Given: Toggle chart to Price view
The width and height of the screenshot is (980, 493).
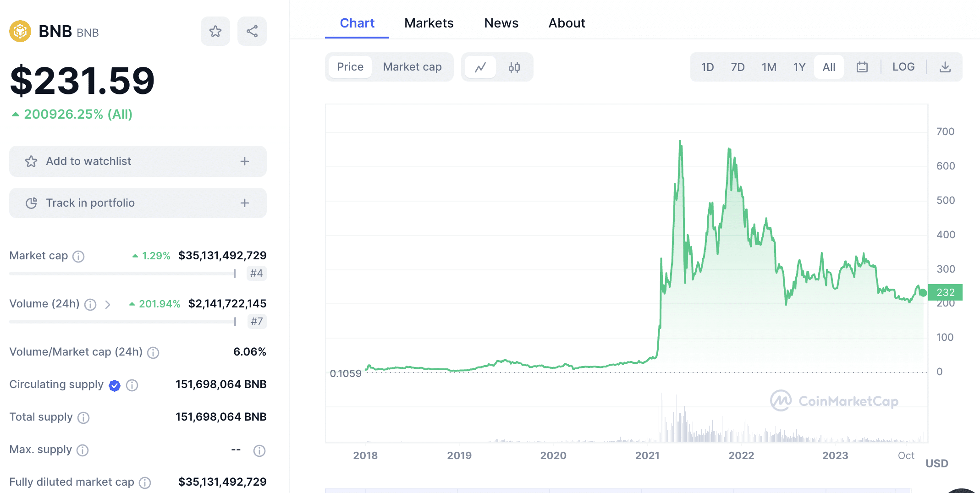Looking at the screenshot, I should click(x=350, y=67).
